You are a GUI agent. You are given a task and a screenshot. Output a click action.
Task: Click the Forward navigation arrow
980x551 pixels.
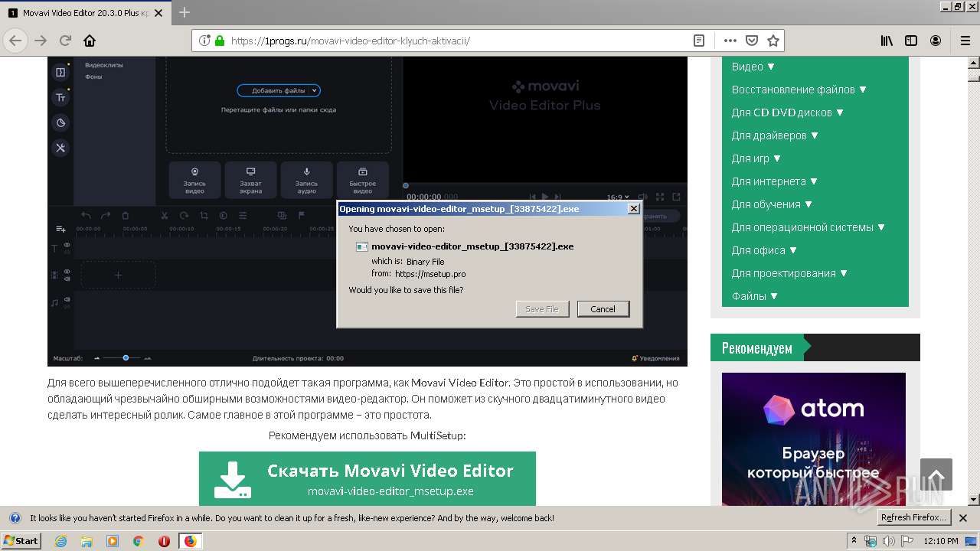[x=41, y=41]
